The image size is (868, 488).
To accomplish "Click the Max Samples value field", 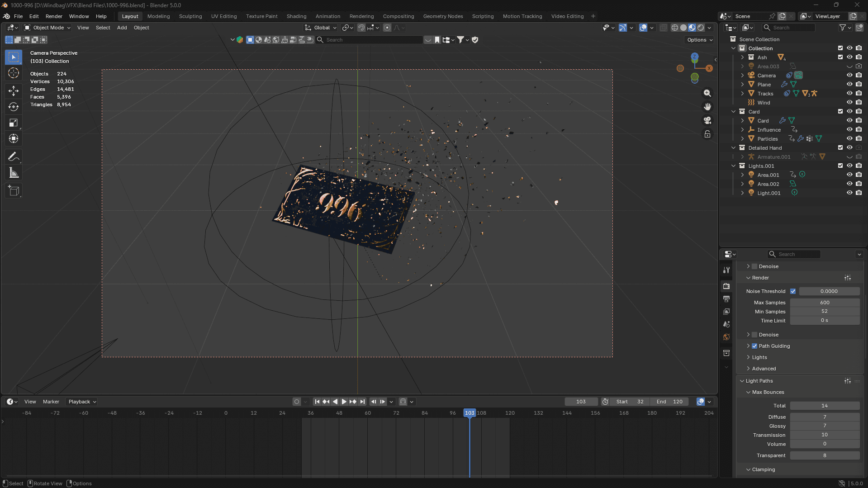I will [825, 303].
